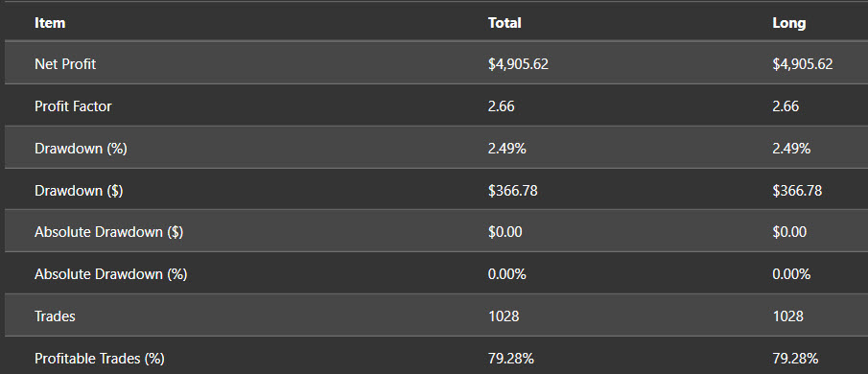Screen dimensions: 868x374
Task: Click Profit Factor total value 2.66
Action: click(501, 106)
